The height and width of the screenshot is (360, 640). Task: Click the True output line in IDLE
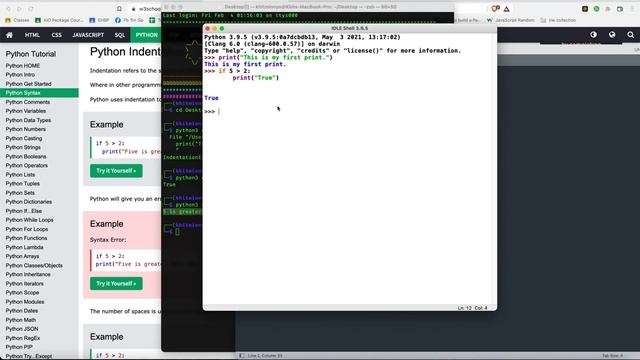211,98
